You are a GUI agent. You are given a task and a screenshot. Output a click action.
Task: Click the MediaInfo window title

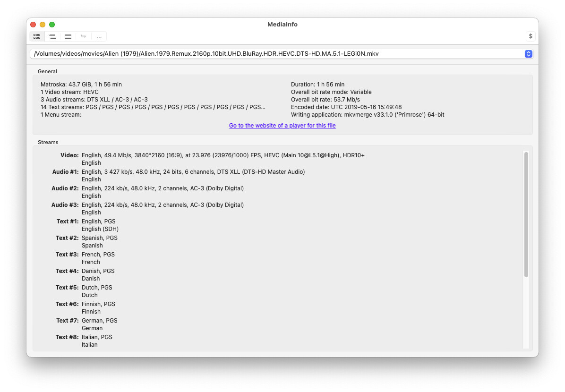click(x=282, y=25)
